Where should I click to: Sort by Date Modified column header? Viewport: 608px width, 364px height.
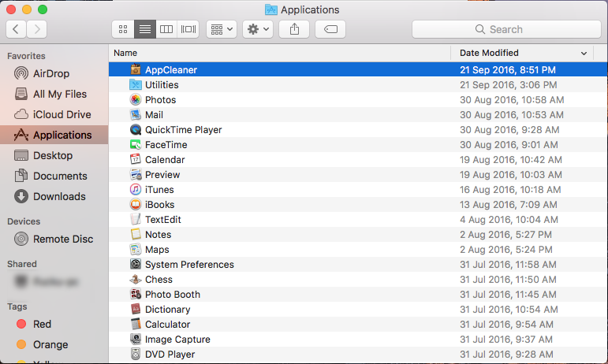[522, 53]
